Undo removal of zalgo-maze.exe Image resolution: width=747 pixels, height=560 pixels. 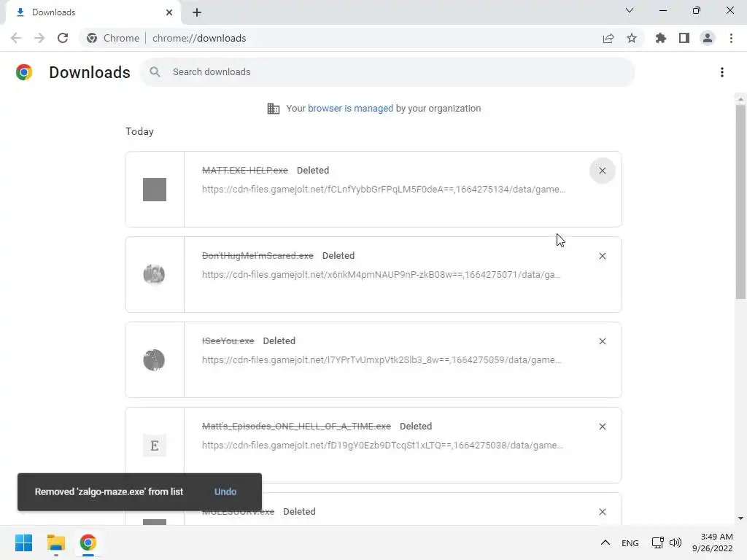point(225,491)
